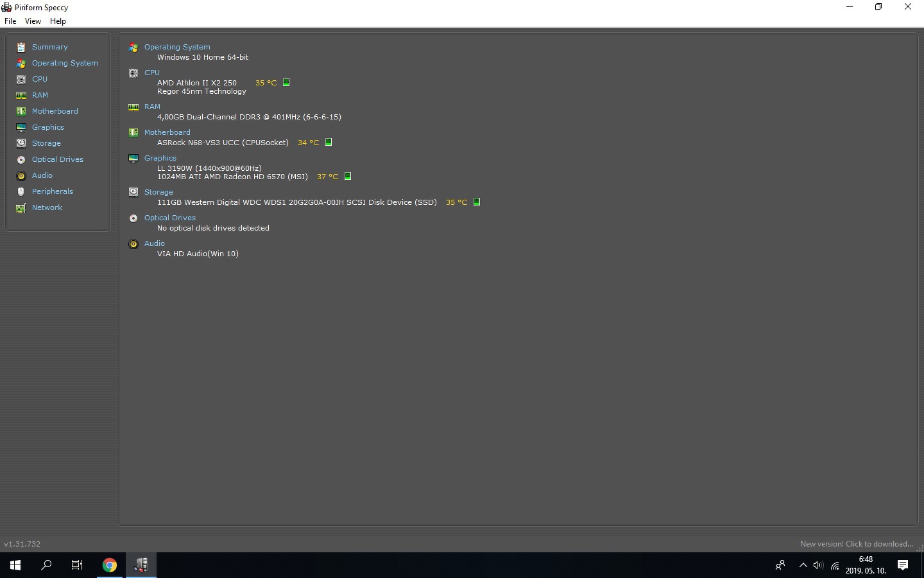Click the Motherboard icon in summary panel

(133, 132)
